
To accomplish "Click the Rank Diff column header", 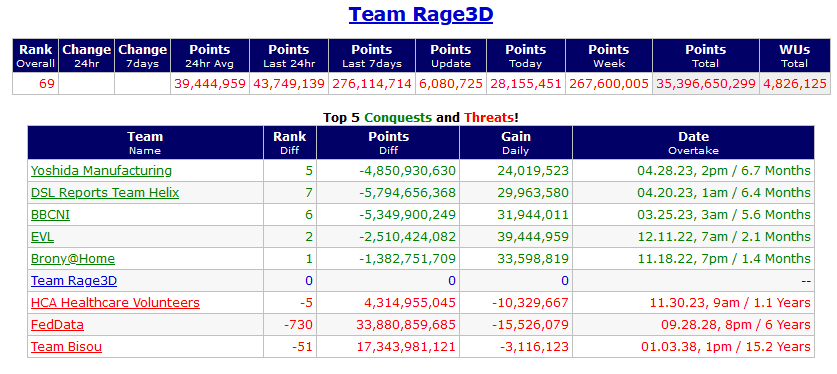I will (x=290, y=143).
